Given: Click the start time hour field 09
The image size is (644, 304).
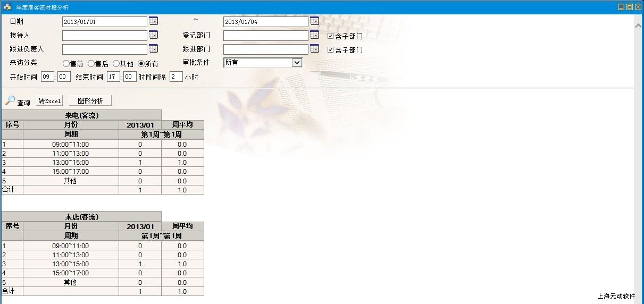Looking at the screenshot, I should coord(47,77).
